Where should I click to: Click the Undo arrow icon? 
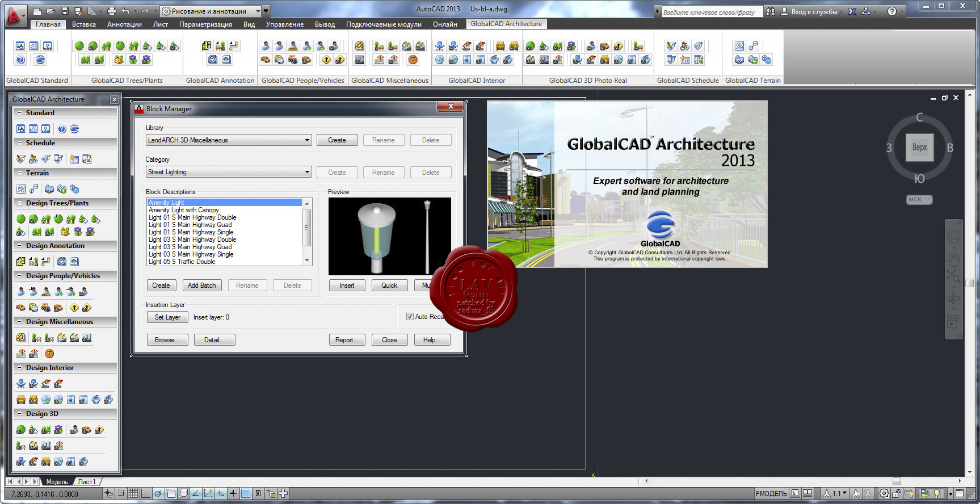(x=125, y=11)
